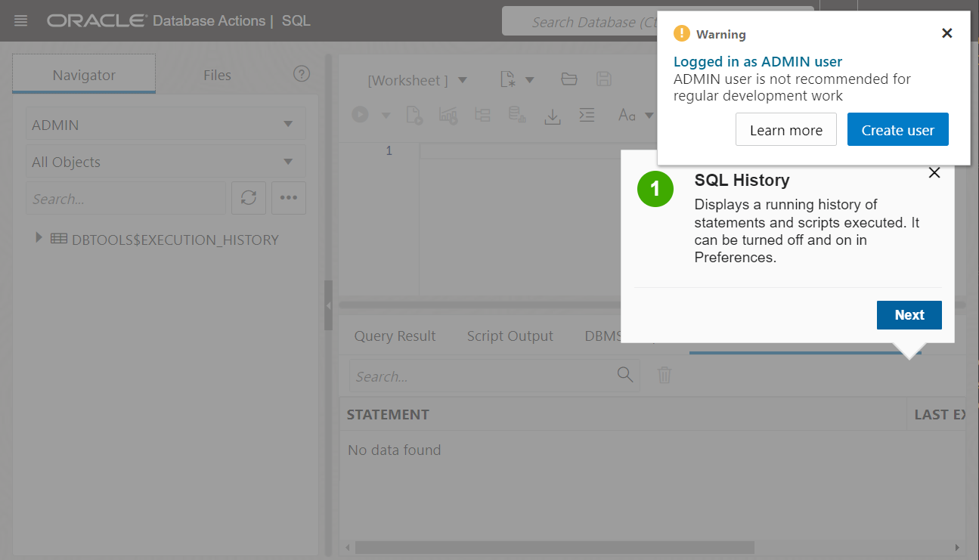
Task: Close the Warning notification
Action: tap(947, 33)
